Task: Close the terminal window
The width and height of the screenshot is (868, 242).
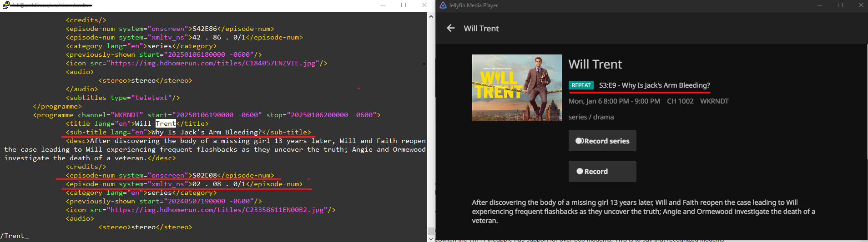Action: [424, 5]
